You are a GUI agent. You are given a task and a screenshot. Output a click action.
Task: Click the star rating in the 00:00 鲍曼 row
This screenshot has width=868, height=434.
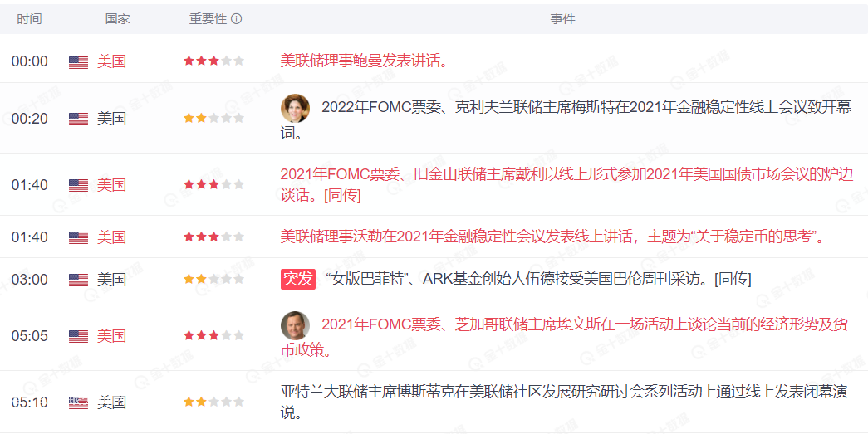click(x=213, y=61)
